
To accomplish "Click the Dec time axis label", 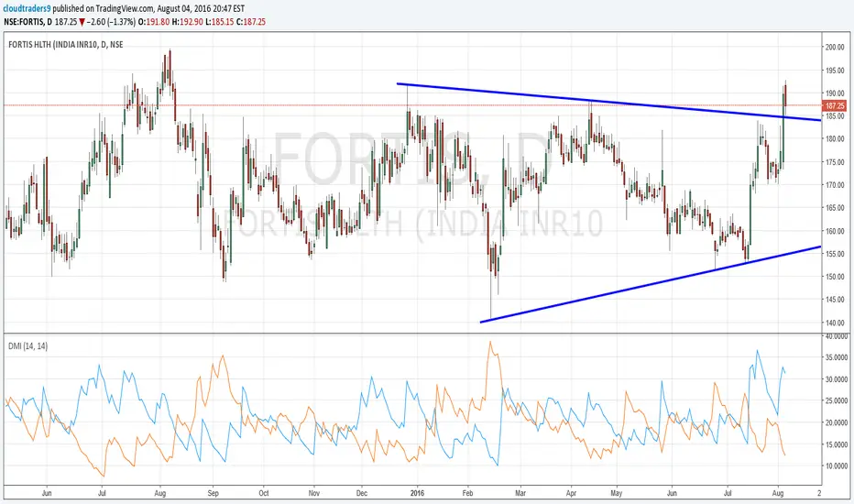I will tap(362, 493).
